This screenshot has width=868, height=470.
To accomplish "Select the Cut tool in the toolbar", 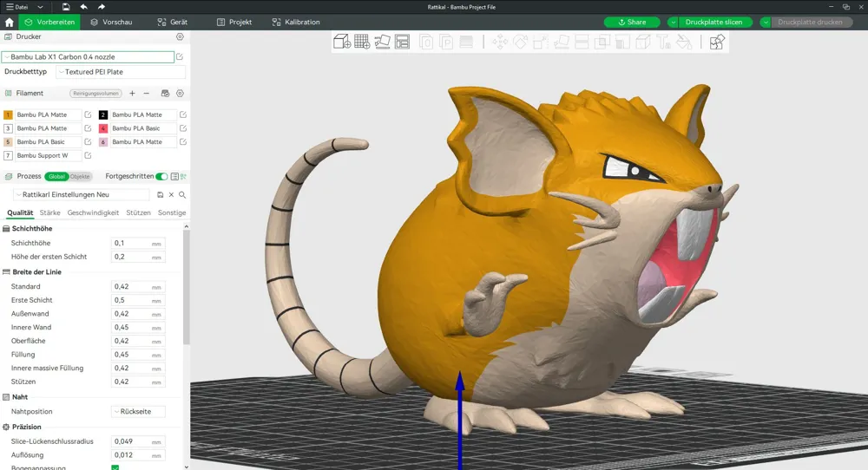I will click(x=582, y=42).
